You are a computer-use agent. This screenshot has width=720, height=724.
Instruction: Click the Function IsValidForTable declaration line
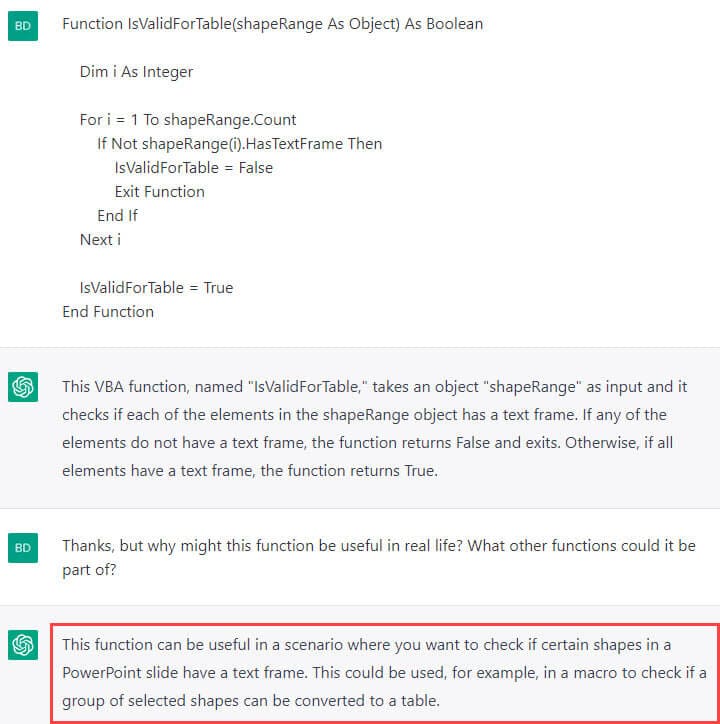pyautogui.click(x=272, y=24)
